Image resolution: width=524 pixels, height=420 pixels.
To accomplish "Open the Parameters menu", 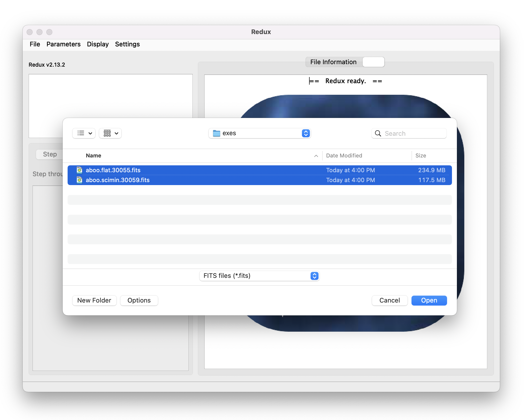I will pyautogui.click(x=63, y=44).
